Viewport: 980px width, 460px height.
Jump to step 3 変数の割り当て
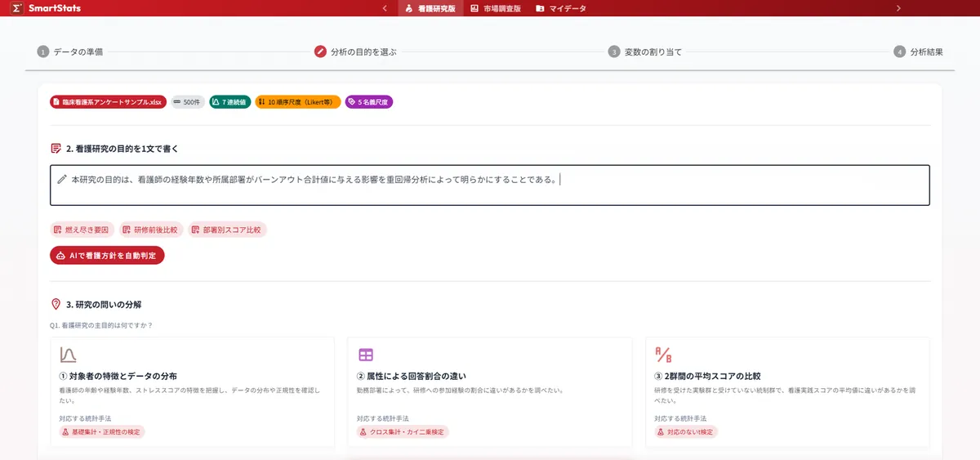coord(645,51)
